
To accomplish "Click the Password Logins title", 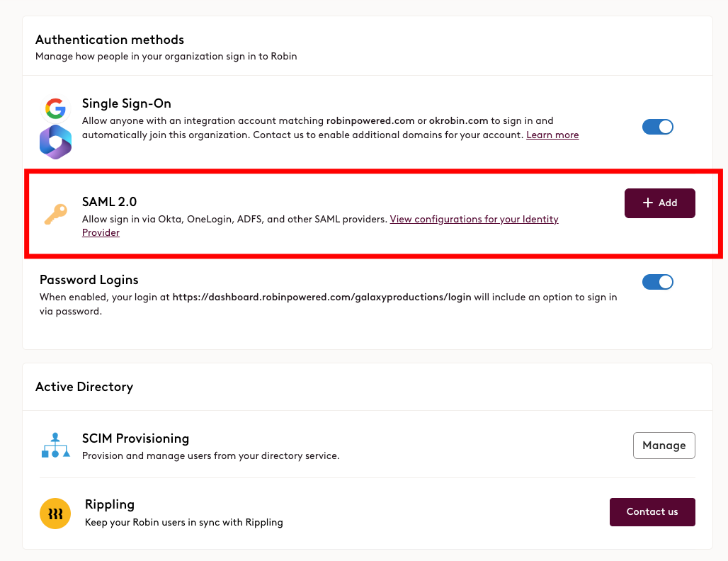I will coord(89,280).
